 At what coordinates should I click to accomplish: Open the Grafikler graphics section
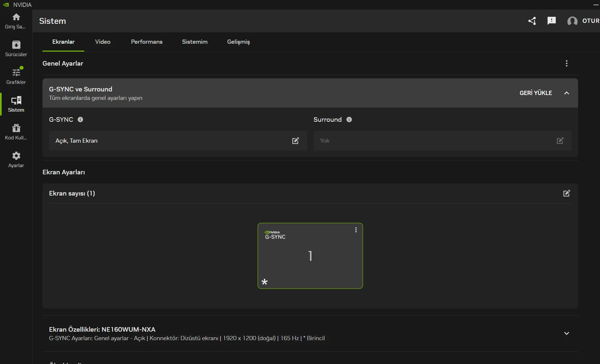pos(16,76)
